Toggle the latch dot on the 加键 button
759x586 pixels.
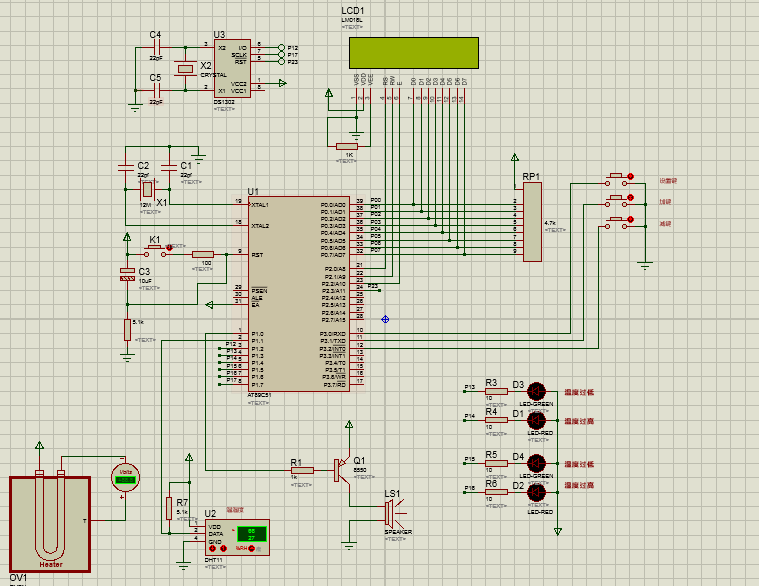[x=630, y=197]
